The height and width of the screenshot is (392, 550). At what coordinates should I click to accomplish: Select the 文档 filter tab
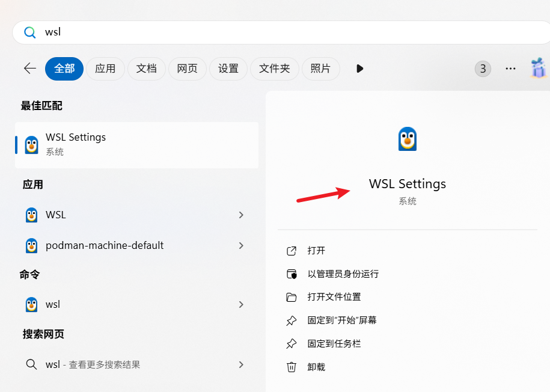(x=146, y=69)
